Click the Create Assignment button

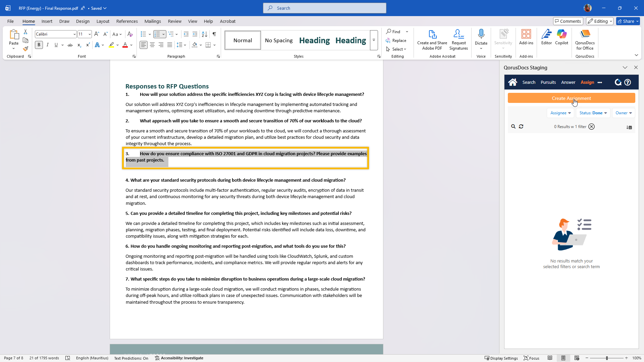[571, 98]
